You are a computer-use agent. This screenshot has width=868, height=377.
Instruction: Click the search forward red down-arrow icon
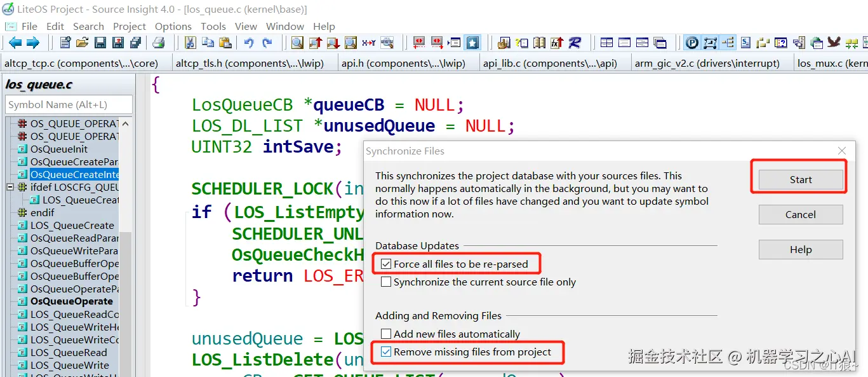(333, 43)
